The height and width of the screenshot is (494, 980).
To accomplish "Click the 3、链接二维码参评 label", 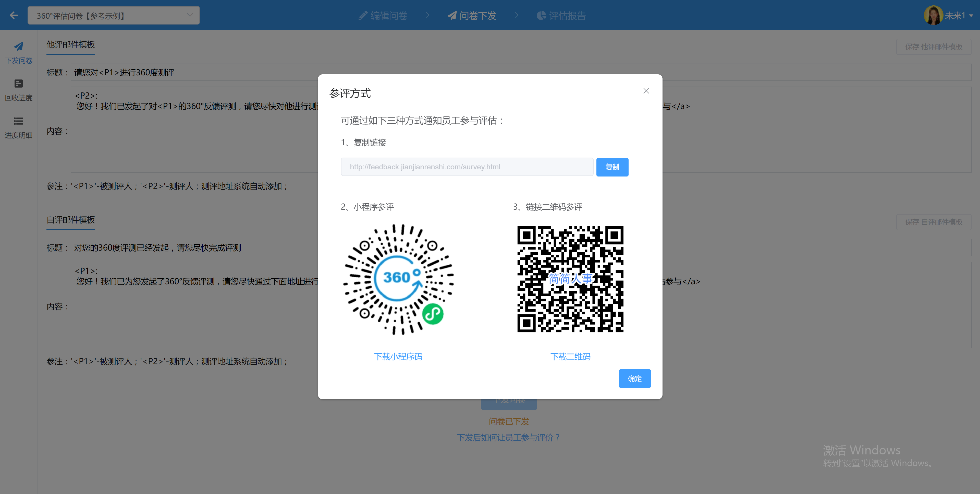I will (x=547, y=207).
